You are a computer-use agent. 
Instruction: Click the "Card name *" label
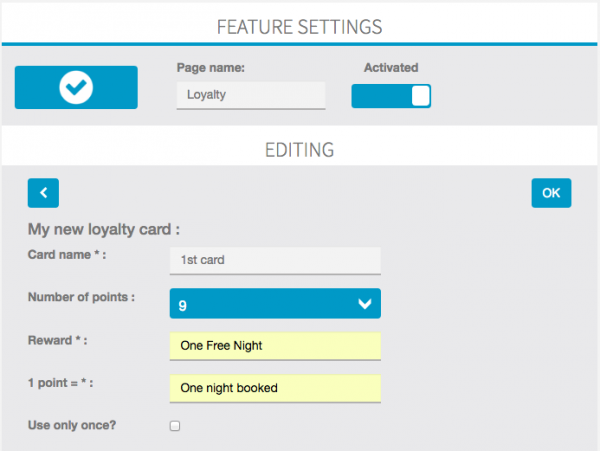pyautogui.click(x=67, y=255)
